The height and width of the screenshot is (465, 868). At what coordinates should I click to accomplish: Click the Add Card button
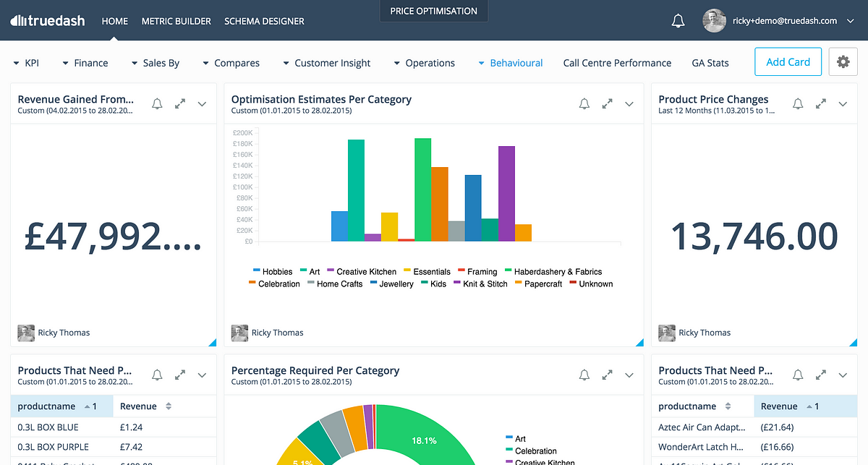pyautogui.click(x=788, y=62)
